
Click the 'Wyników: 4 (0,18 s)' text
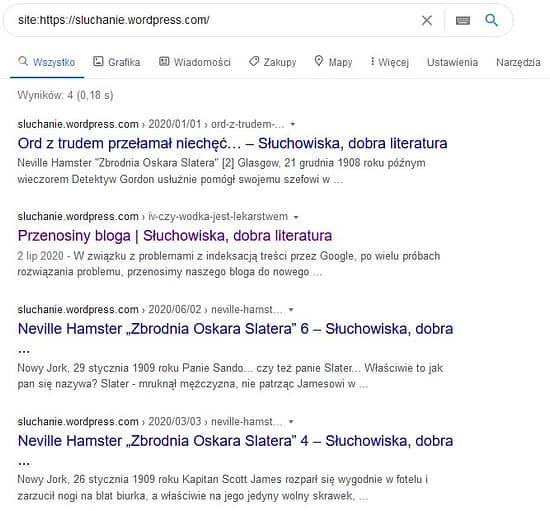(65, 95)
